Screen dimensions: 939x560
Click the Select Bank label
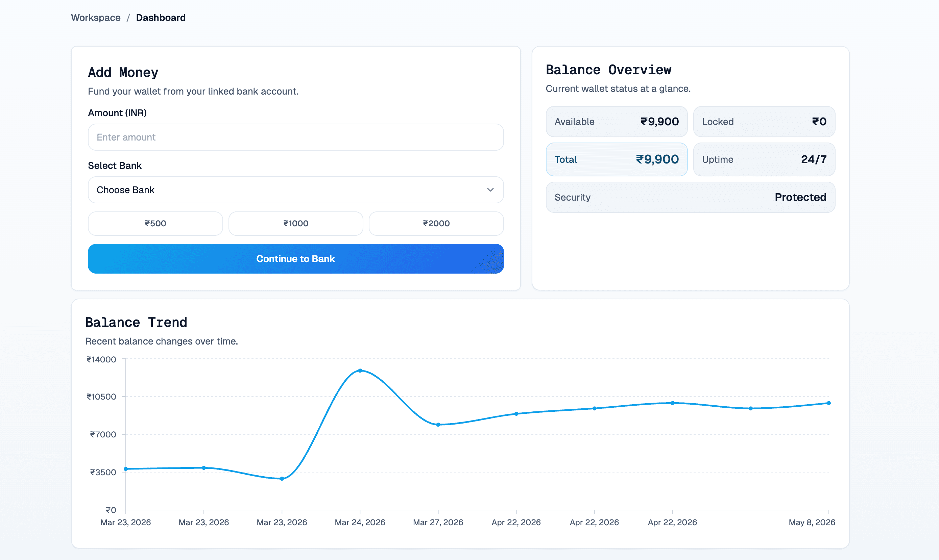click(x=115, y=165)
